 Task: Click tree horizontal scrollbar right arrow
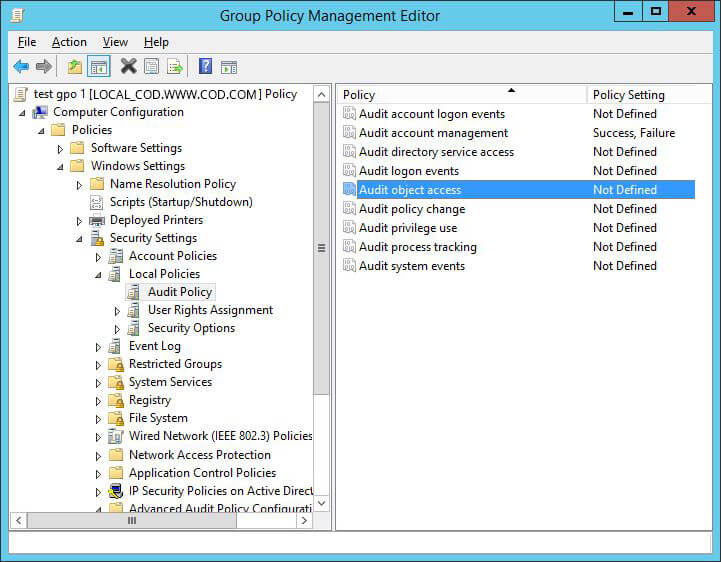pyautogui.click(x=304, y=521)
